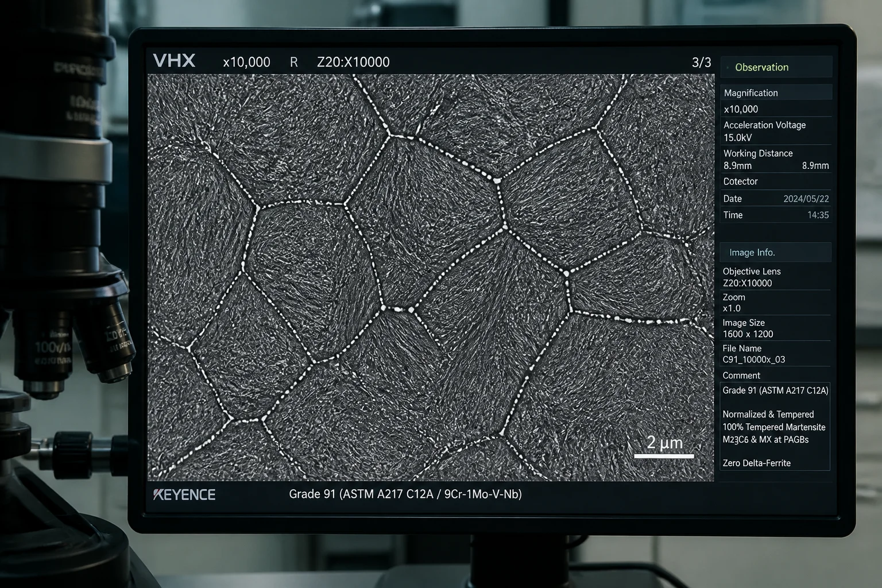Click the 3/3 image counter
The height and width of the screenshot is (588, 882).
[x=701, y=62]
